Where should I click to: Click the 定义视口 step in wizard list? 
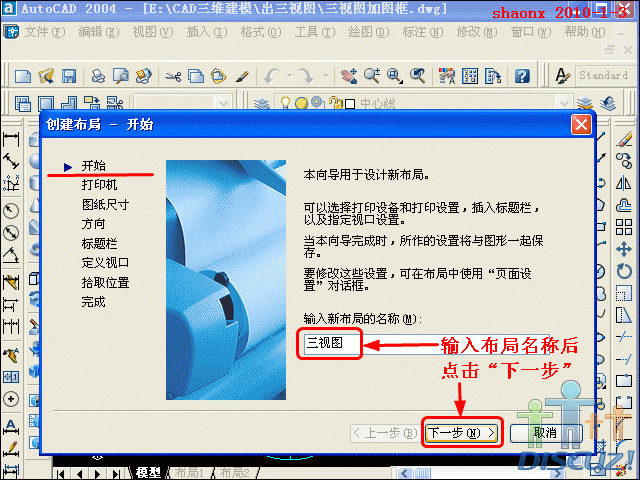pyautogui.click(x=105, y=263)
